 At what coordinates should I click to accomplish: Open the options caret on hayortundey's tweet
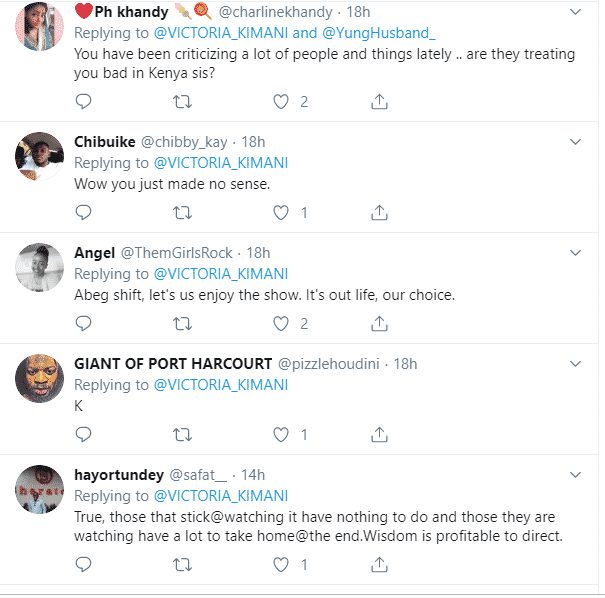click(x=576, y=475)
